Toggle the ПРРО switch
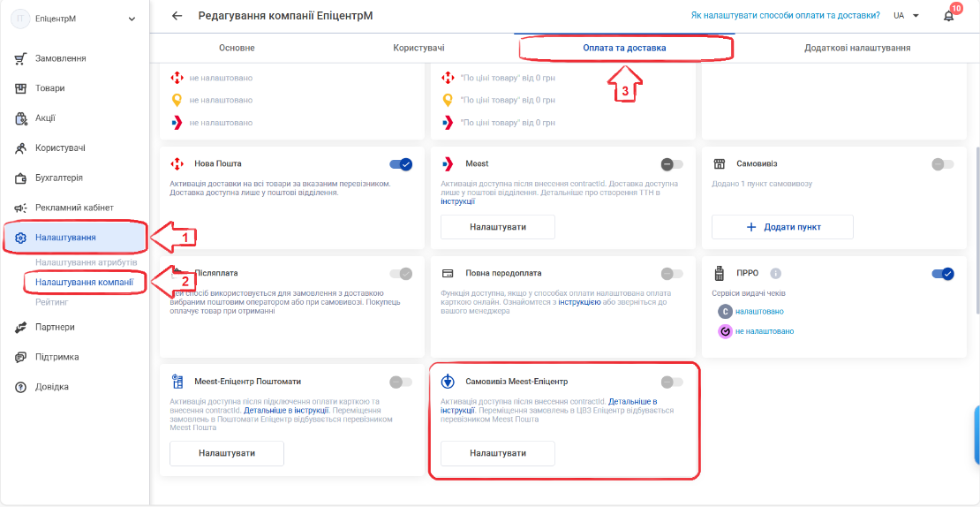 [943, 274]
